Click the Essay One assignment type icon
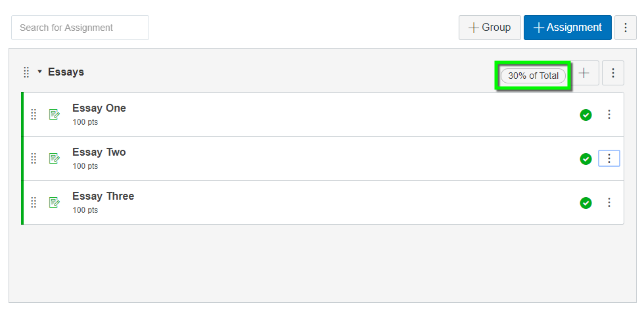Viewport: 644px width, 316px height. coord(54,114)
